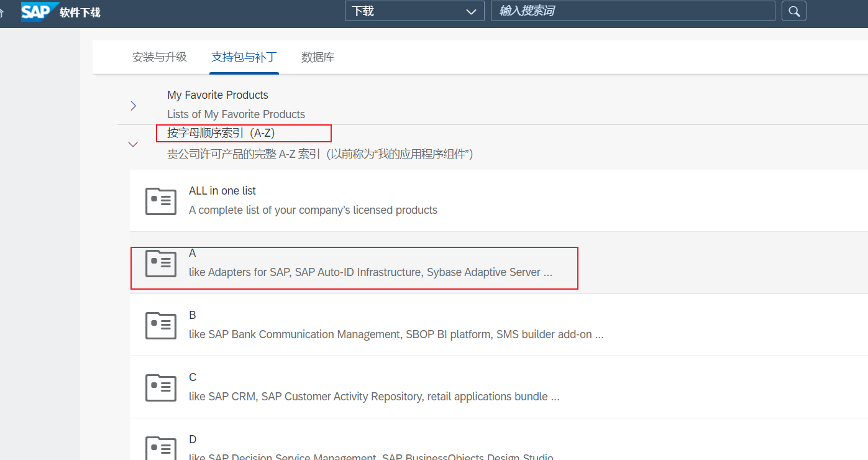Click the My Favorite Products title
Viewport: 868px width, 460px height.
pyautogui.click(x=217, y=95)
